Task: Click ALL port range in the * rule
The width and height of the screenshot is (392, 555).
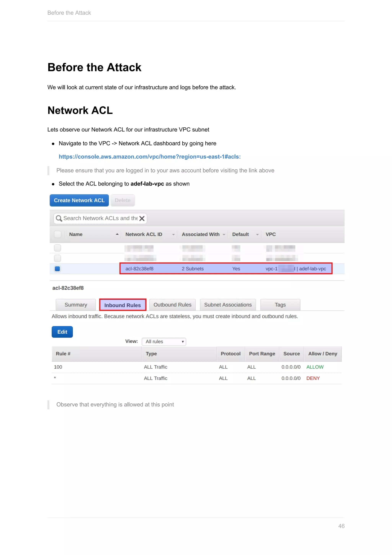Action: pyautogui.click(x=252, y=378)
